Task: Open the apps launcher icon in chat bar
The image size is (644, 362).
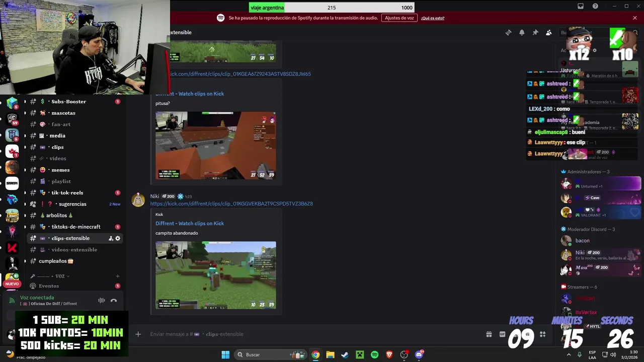Action: [543, 334]
